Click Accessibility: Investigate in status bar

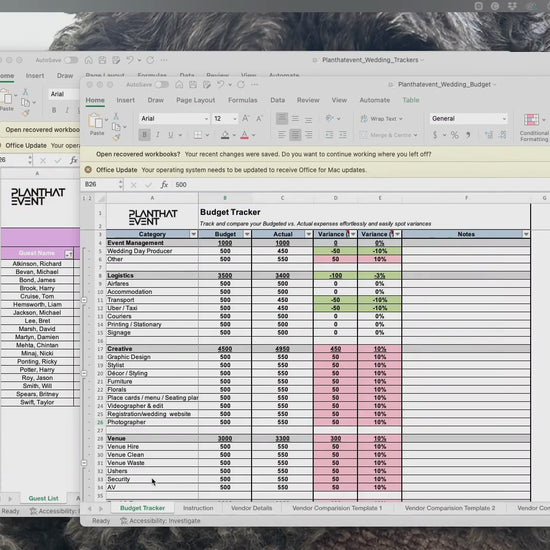[160, 521]
